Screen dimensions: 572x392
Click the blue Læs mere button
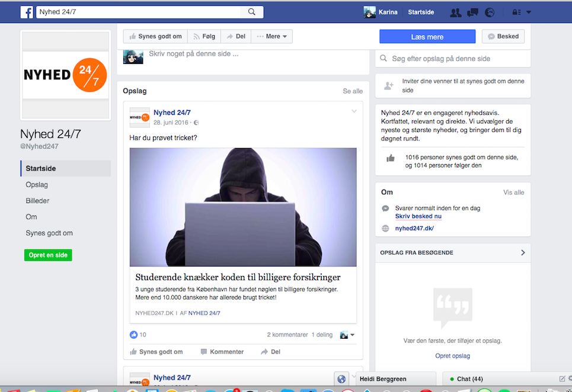[427, 37]
